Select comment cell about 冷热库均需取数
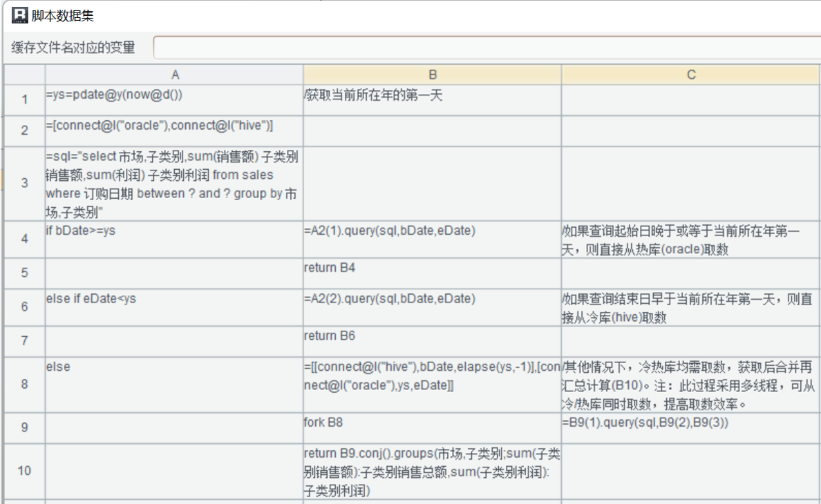The height and width of the screenshot is (504, 821). point(690,385)
